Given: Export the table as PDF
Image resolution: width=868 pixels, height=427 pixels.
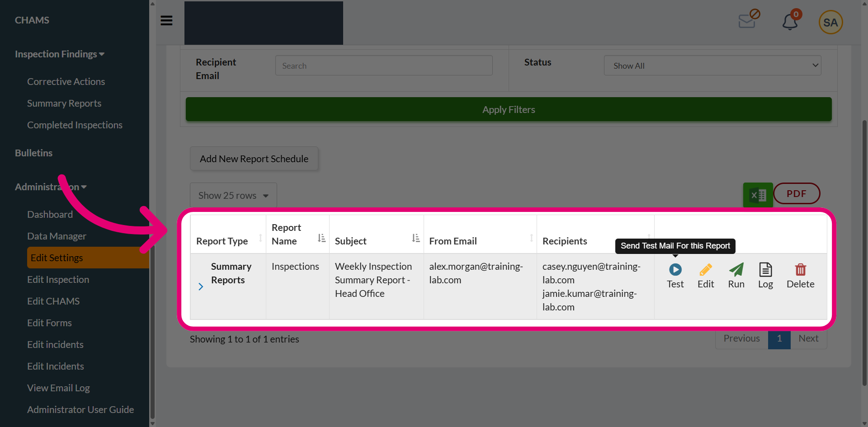Looking at the screenshot, I should [797, 193].
